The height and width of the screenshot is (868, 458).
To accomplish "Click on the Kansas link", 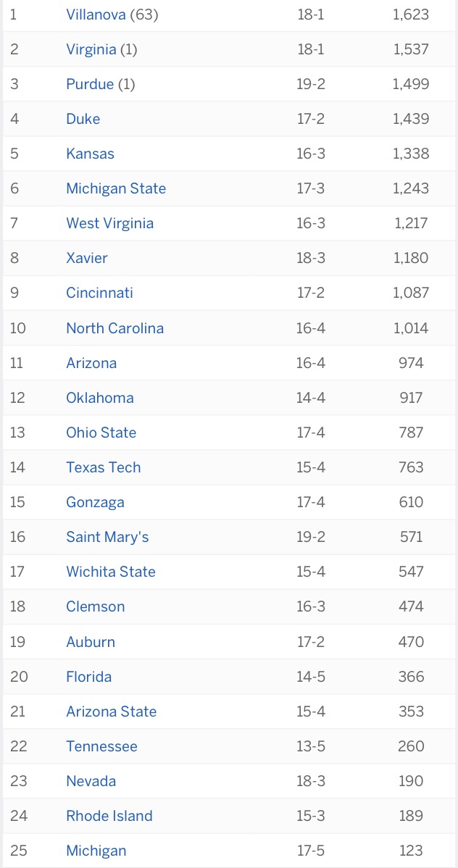I will [x=90, y=154].
